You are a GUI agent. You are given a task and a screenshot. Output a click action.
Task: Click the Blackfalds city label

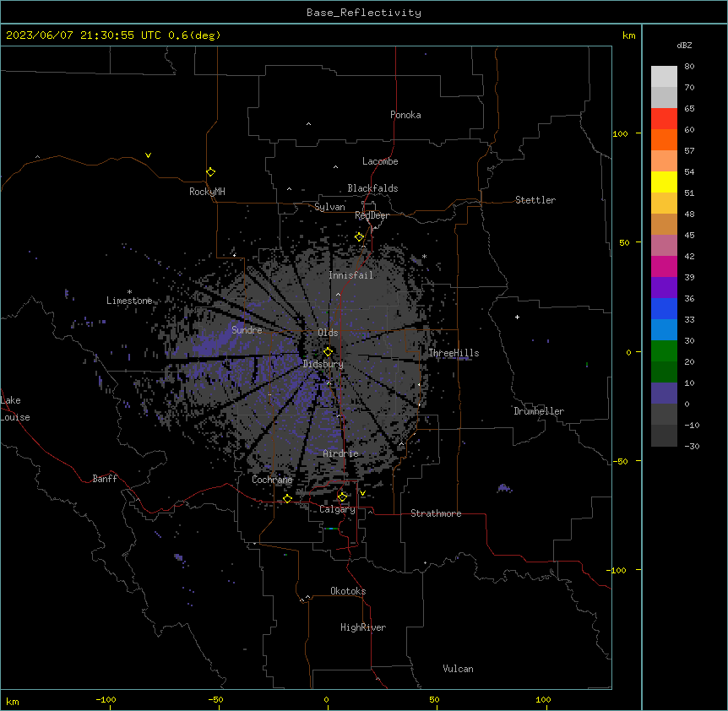(x=372, y=188)
